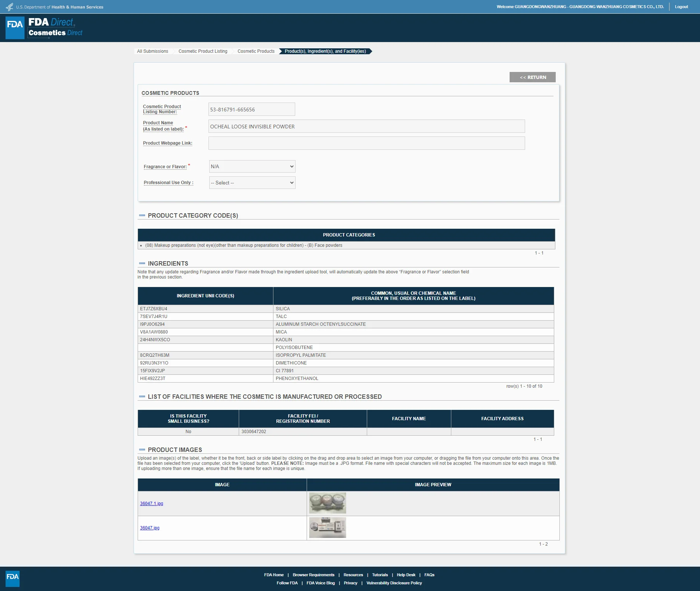
Task: Click the HHS eagle logo icon
Action: (x=10, y=7)
